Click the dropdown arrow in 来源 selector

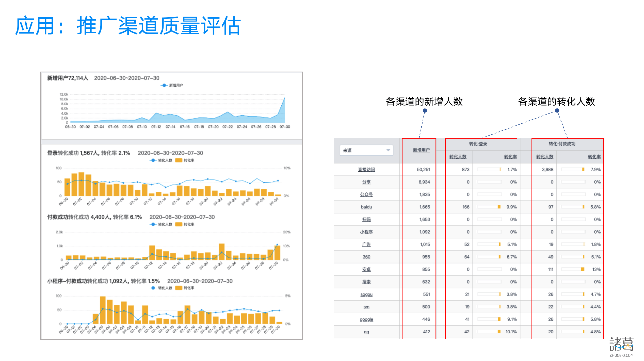[388, 150]
